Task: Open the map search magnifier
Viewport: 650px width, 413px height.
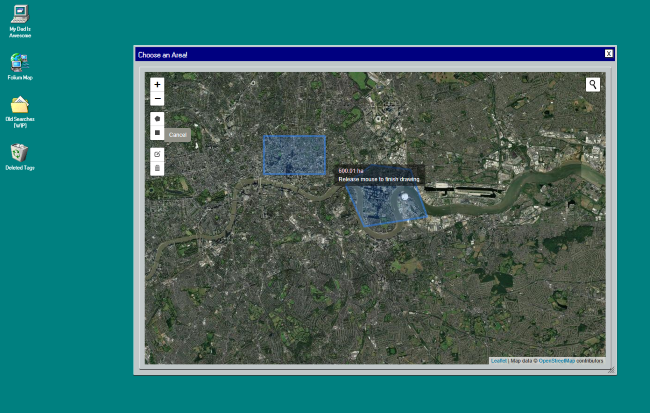Action: [593, 85]
